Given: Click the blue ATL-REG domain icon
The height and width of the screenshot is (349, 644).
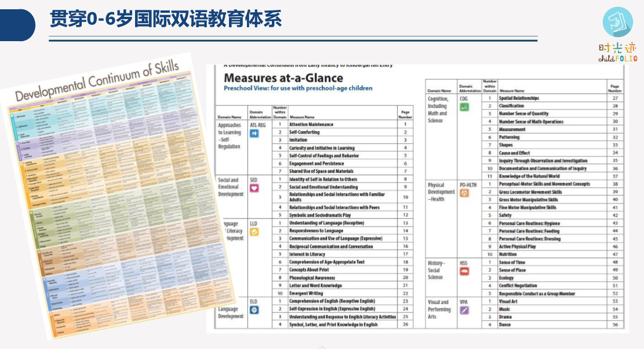Looking at the screenshot, I should (x=254, y=133).
